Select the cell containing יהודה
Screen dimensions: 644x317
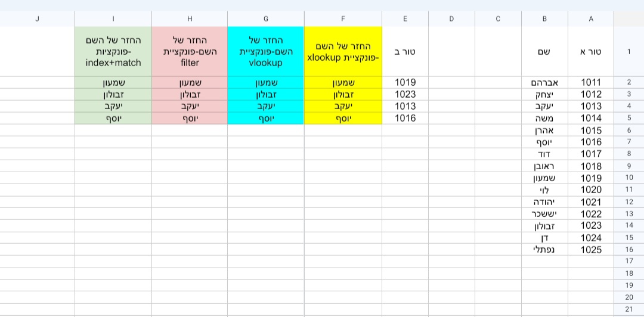point(544,202)
